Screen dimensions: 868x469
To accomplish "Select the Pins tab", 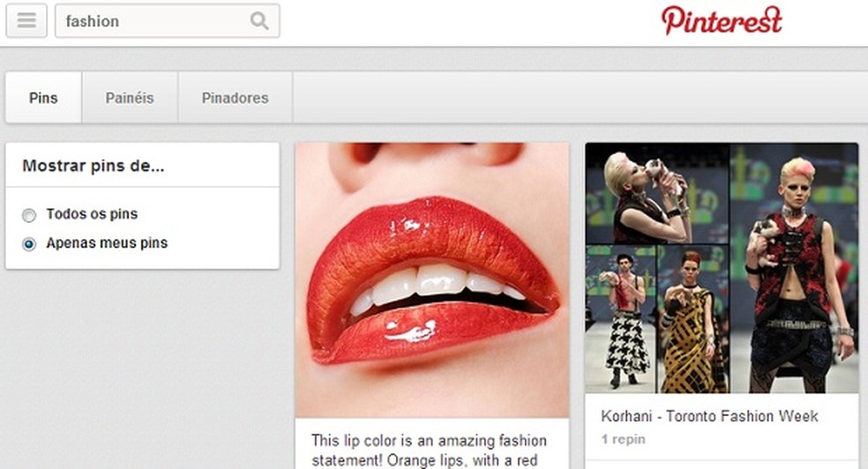I will [x=44, y=98].
